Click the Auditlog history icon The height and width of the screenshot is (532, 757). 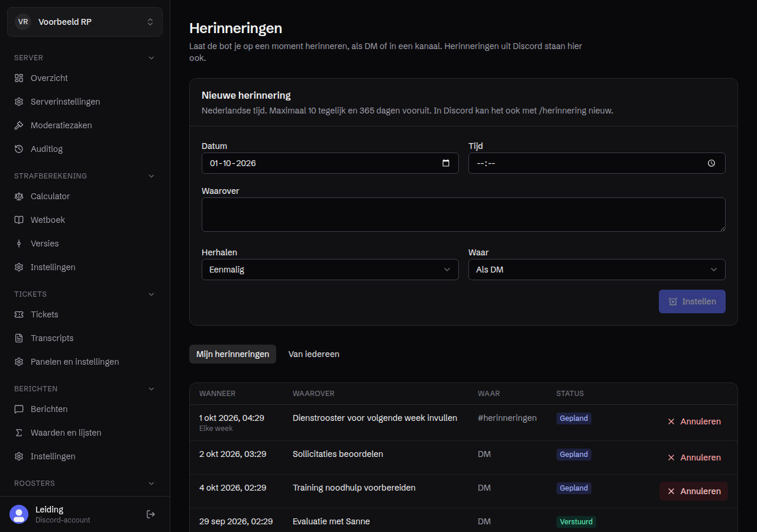[19, 149]
